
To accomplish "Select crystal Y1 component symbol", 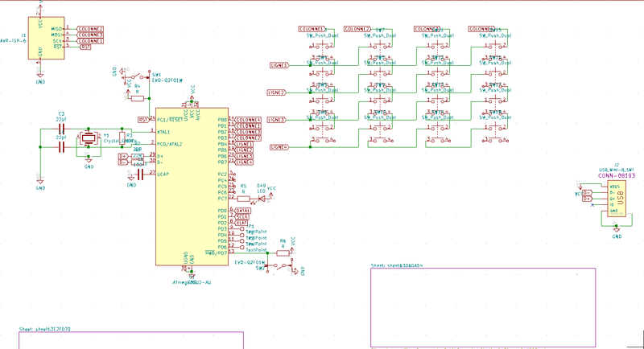I will [x=88, y=139].
